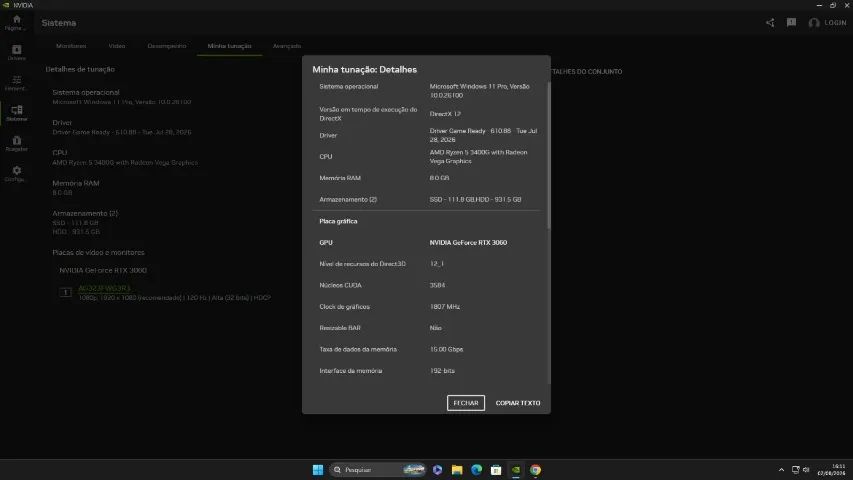Viewport: 853px width, 480px height.
Task: Click the Pesquisar taskbar search box
Action: (378, 470)
